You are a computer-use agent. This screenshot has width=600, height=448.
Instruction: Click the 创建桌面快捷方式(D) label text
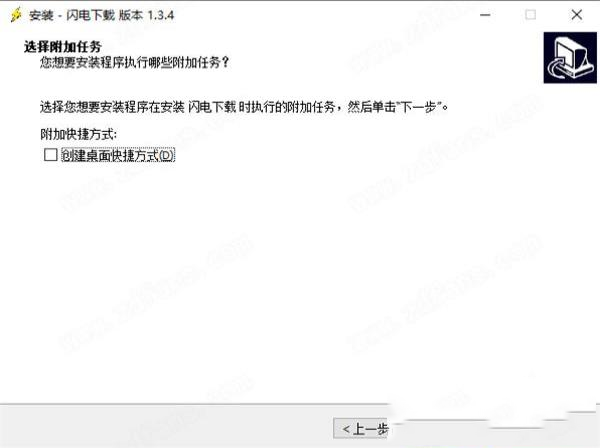118,155
